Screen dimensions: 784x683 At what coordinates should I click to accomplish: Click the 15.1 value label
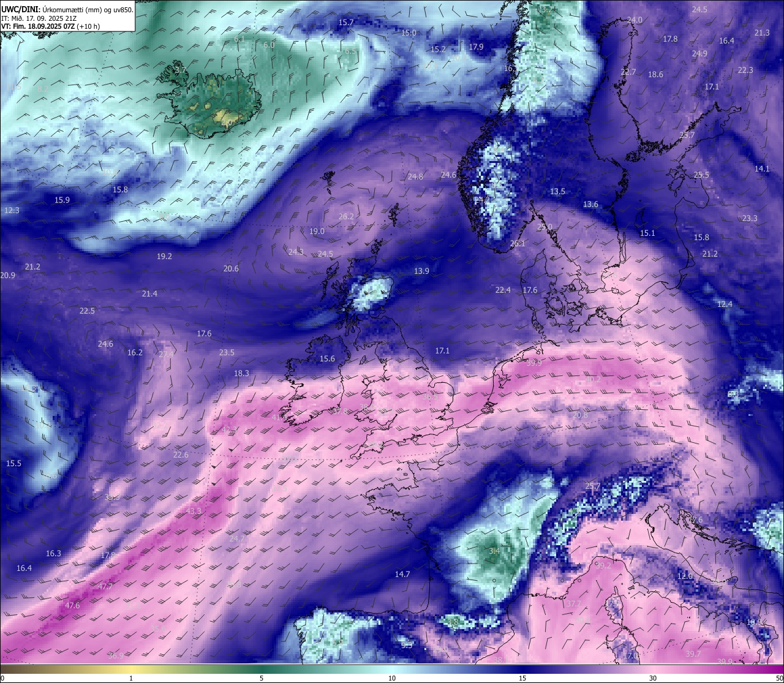click(647, 233)
